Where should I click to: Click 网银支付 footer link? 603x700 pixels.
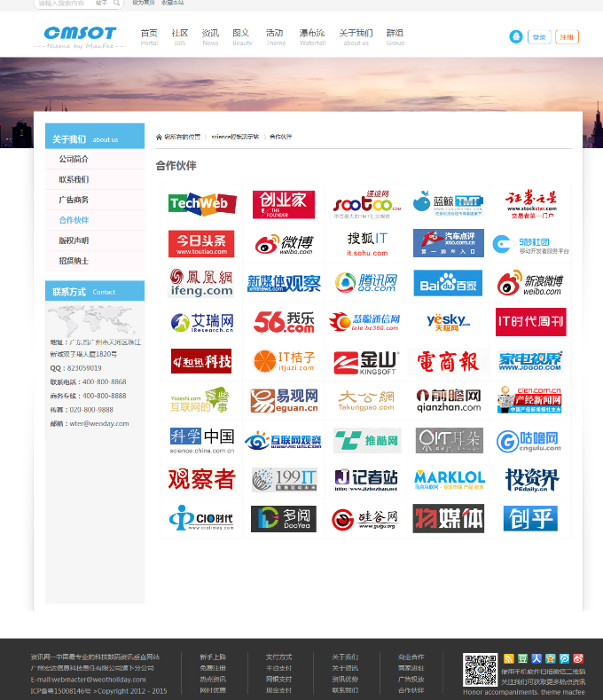coord(278,679)
